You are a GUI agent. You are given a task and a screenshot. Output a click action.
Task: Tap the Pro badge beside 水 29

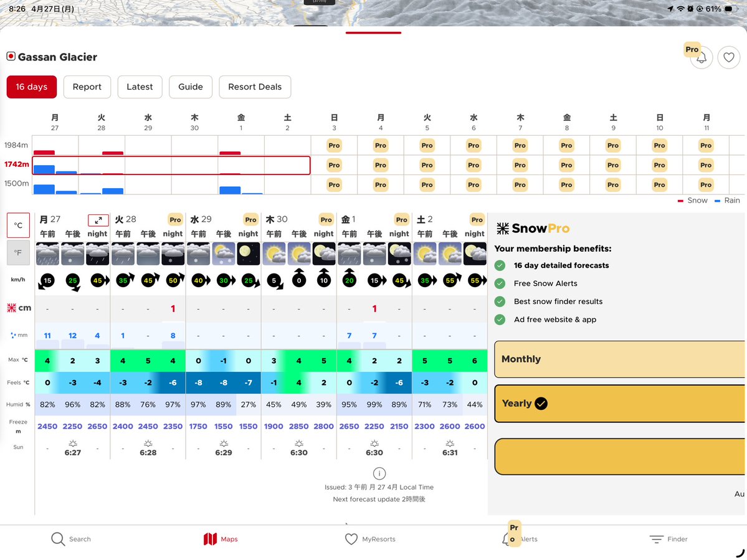(x=250, y=219)
